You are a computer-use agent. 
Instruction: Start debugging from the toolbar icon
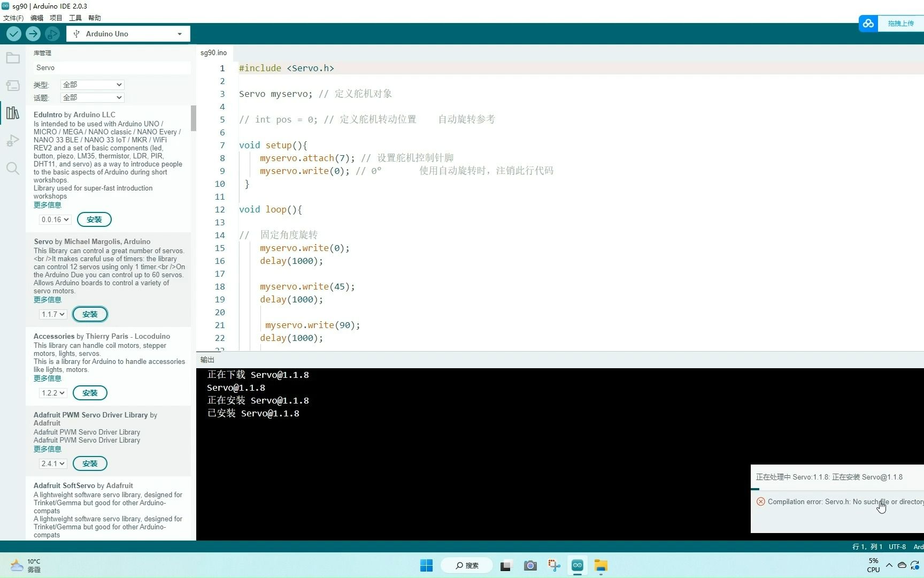point(52,34)
